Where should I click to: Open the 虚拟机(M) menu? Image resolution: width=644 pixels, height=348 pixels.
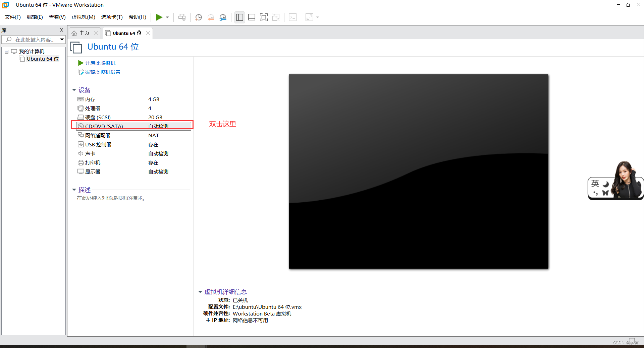(x=83, y=17)
